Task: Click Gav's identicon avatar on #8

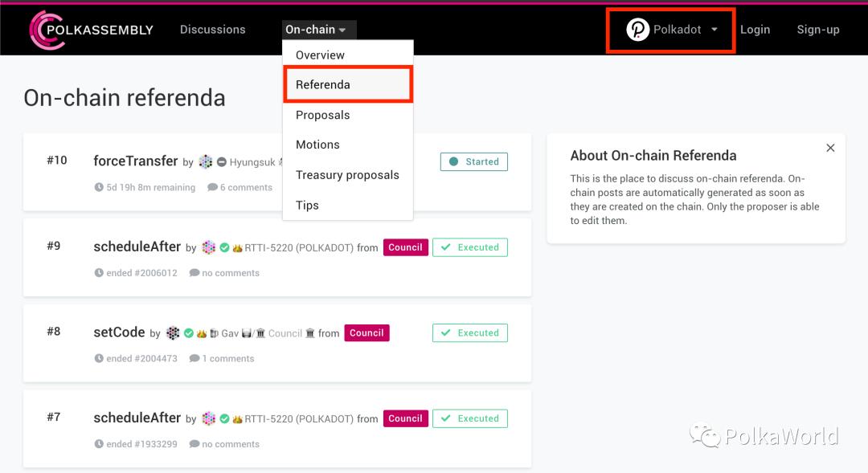Action: (173, 333)
